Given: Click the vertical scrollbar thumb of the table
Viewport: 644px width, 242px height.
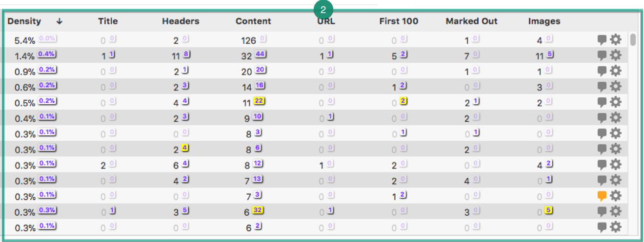Looking at the screenshot, I should click(x=633, y=39).
